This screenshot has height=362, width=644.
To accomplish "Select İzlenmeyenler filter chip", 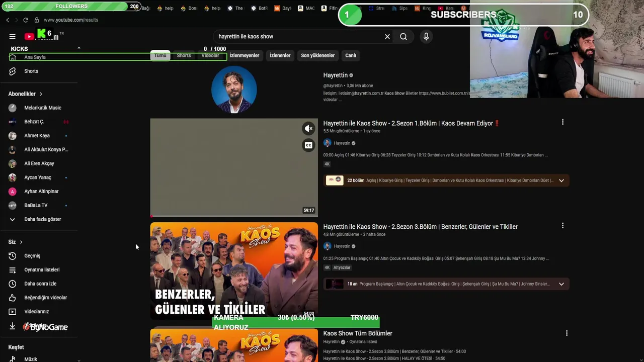I will pos(245,55).
